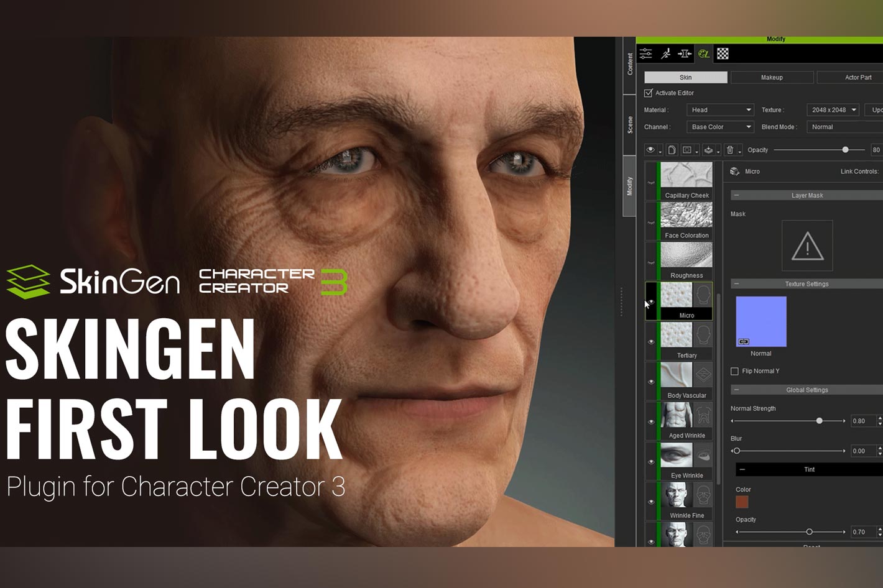This screenshot has height=588, width=883.
Task: Open the Texture 2048 x 2048 dropdown
Action: coord(833,110)
